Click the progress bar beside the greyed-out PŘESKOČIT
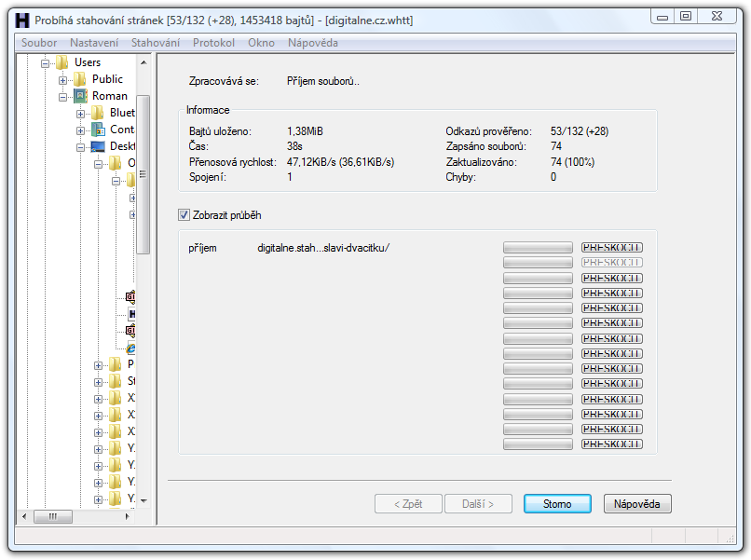 click(x=538, y=263)
